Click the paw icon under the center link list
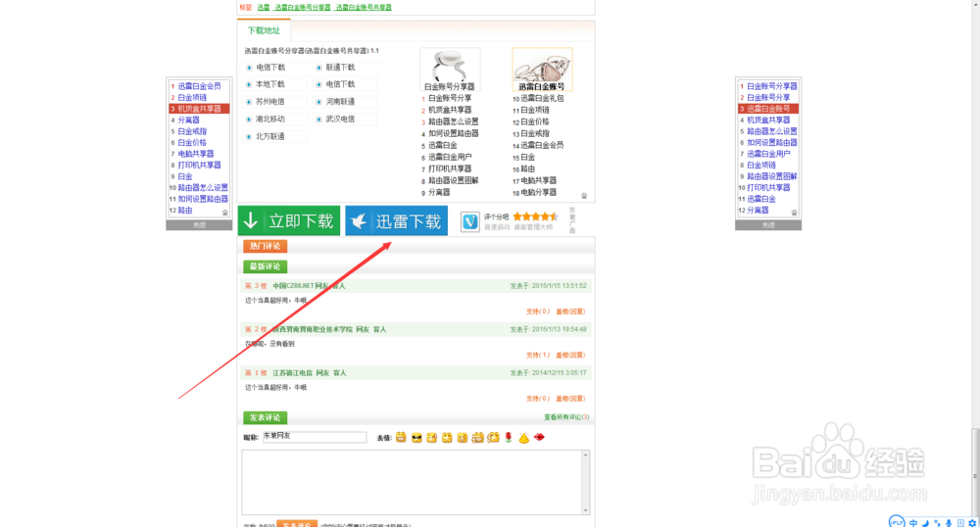Screen dimensions: 980x527 point(584,196)
